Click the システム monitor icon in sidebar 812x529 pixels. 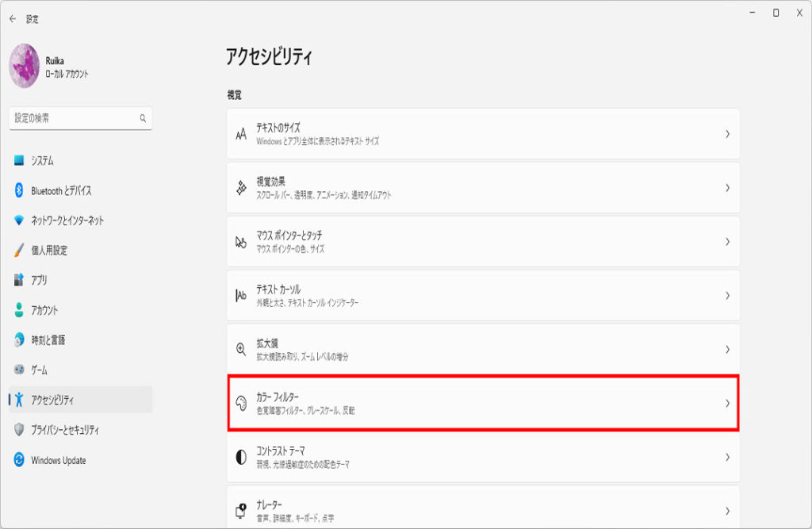pyautogui.click(x=20, y=160)
